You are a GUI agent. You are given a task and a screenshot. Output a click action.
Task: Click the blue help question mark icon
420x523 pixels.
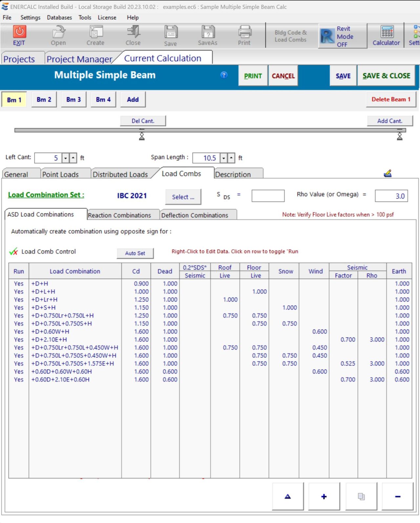(224, 75)
